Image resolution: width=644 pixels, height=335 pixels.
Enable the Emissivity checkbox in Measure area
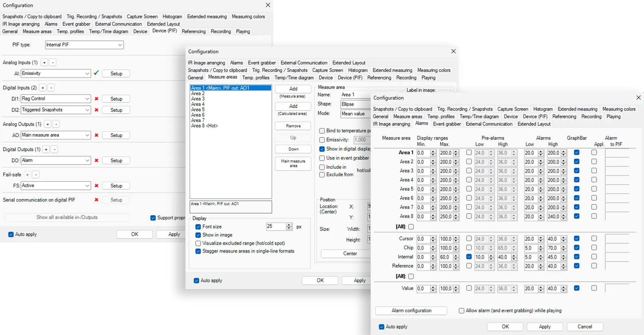pos(322,140)
